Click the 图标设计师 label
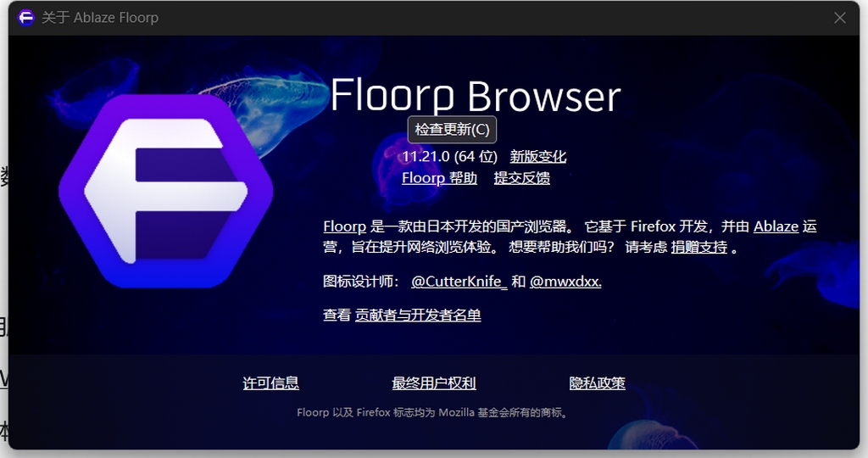 361,282
